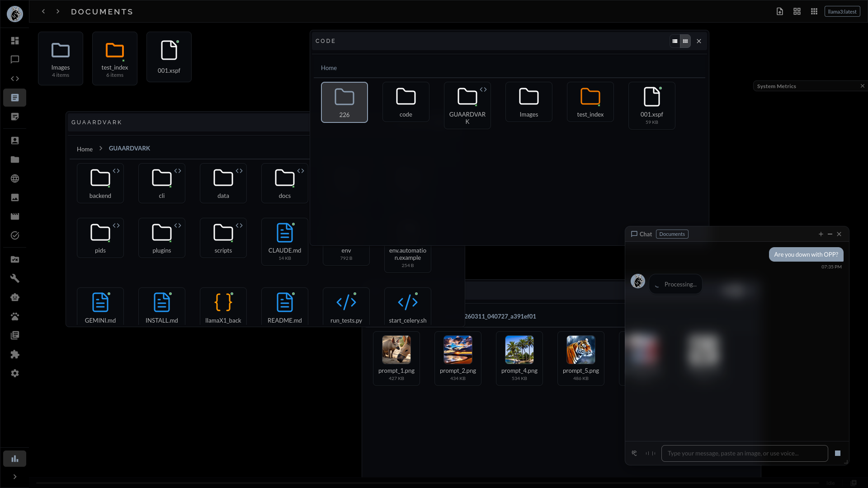This screenshot has height=488, width=868.
Task: Click the upload file icon in header
Action: tap(780, 12)
